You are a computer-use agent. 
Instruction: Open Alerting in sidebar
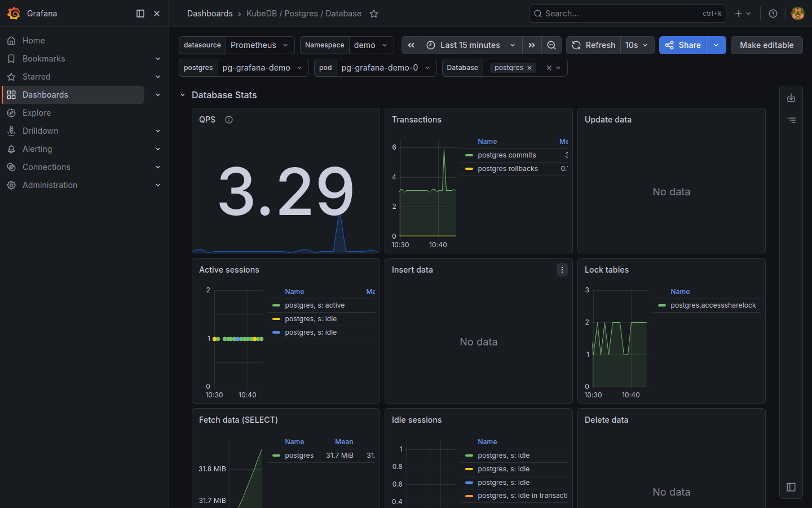point(37,149)
